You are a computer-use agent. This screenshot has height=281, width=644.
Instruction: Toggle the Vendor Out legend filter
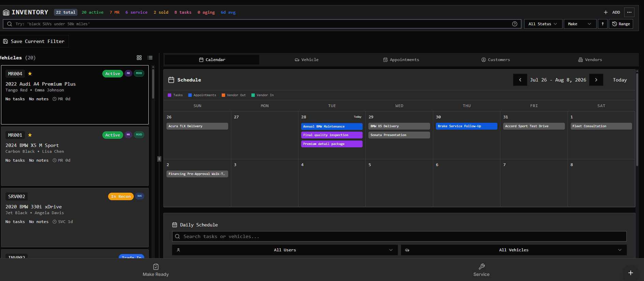coord(234,95)
